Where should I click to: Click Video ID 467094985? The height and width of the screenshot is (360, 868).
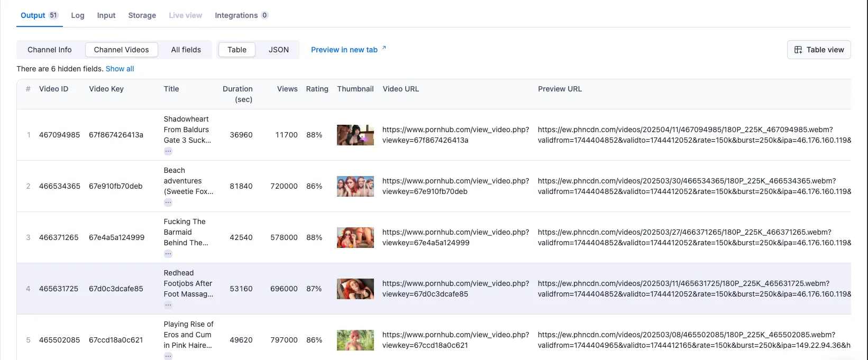click(x=59, y=135)
